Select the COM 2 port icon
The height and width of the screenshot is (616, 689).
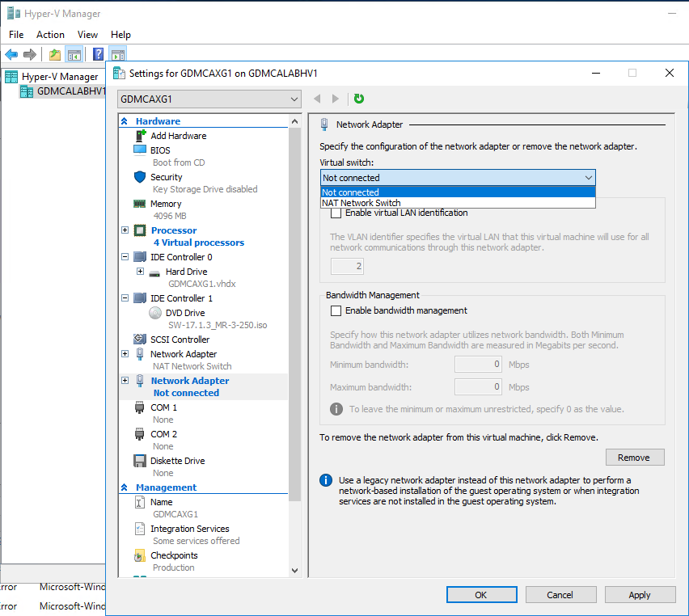tap(139, 434)
